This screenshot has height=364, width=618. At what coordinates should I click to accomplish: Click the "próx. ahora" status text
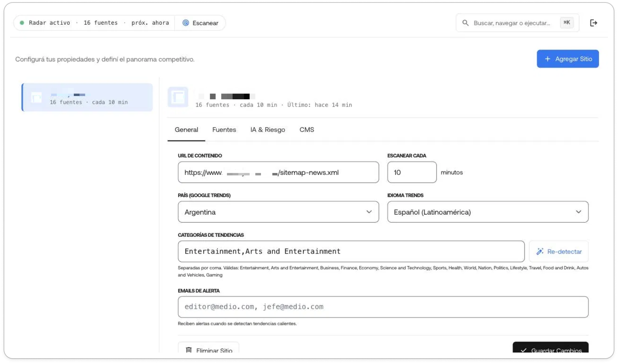point(150,23)
